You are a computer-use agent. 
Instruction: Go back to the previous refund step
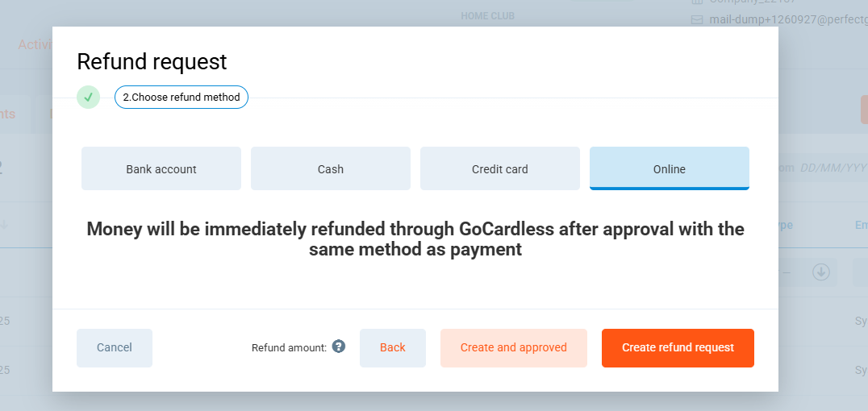(x=393, y=348)
